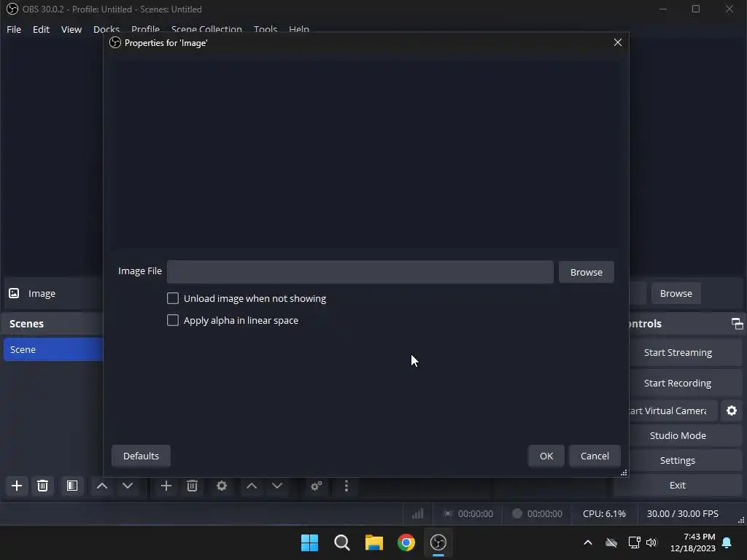
Task: Open the File menu
Action: 14,29
